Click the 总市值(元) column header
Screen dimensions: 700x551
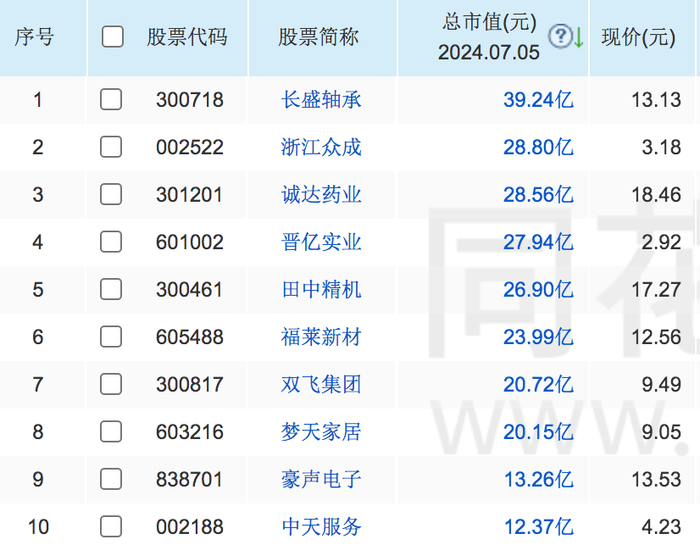click(489, 22)
